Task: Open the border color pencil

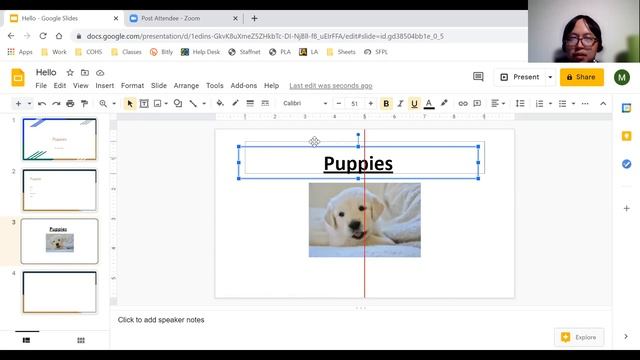Action: pyautogui.click(x=235, y=104)
